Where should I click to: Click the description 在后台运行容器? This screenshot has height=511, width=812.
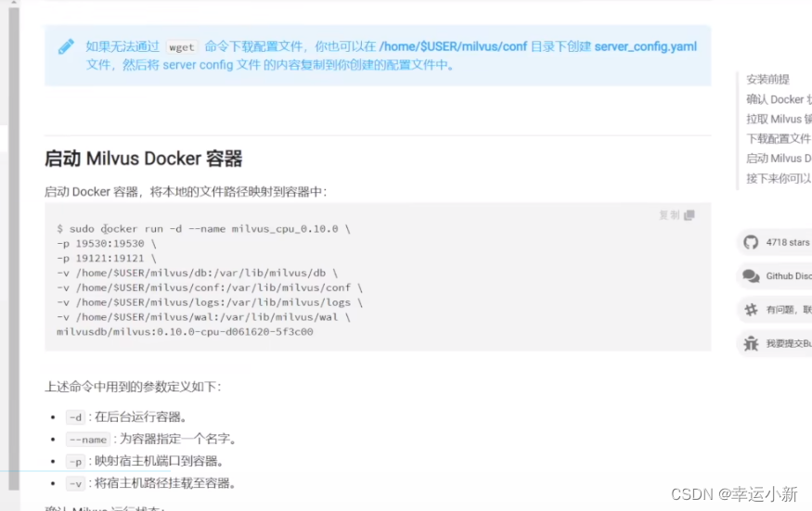tap(140, 417)
